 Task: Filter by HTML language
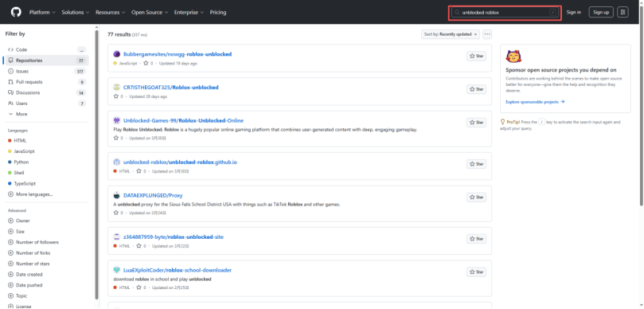18,140
